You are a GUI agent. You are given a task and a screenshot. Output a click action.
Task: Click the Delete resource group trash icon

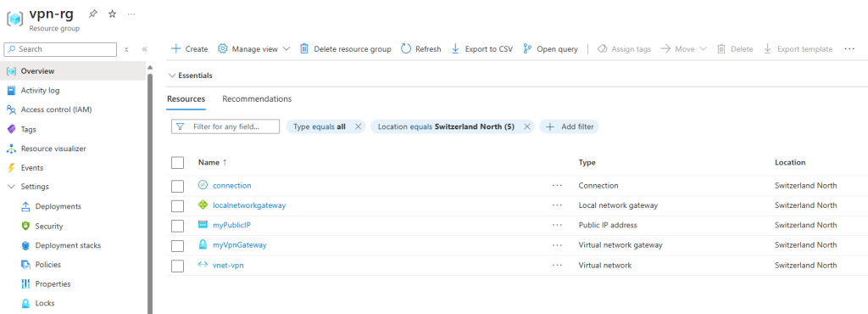[304, 48]
